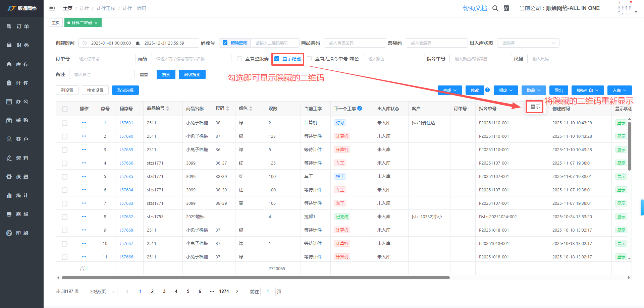Enable the 查看整版码 checkbox

click(239, 59)
